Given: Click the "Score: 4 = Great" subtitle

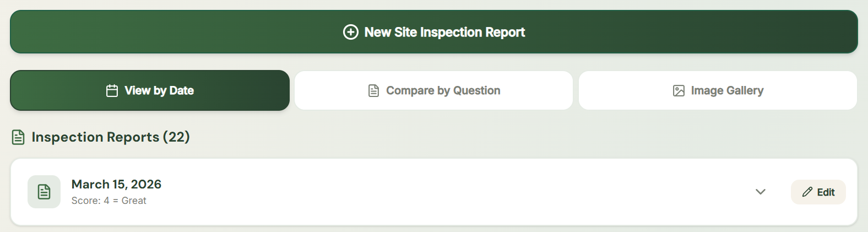Looking at the screenshot, I should 109,201.
